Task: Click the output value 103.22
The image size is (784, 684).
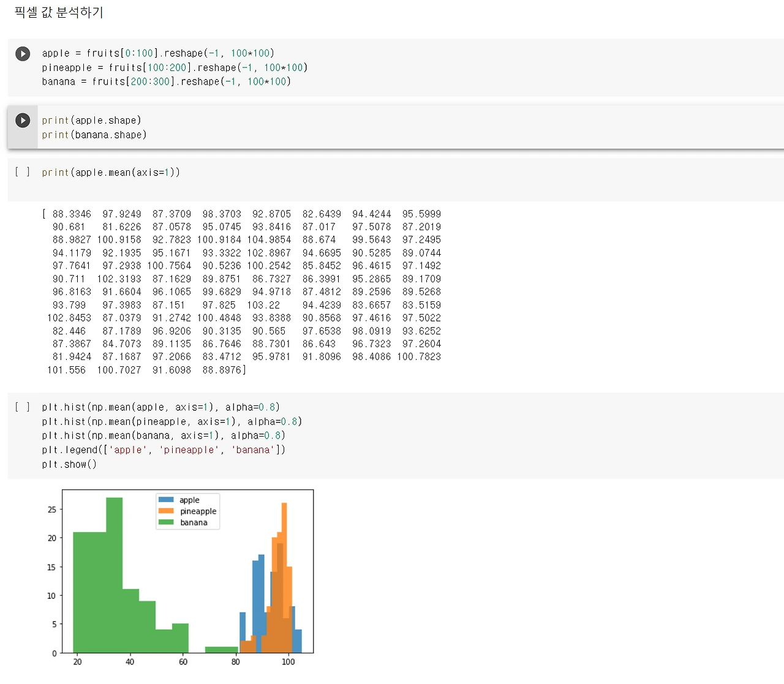Action: pos(263,305)
